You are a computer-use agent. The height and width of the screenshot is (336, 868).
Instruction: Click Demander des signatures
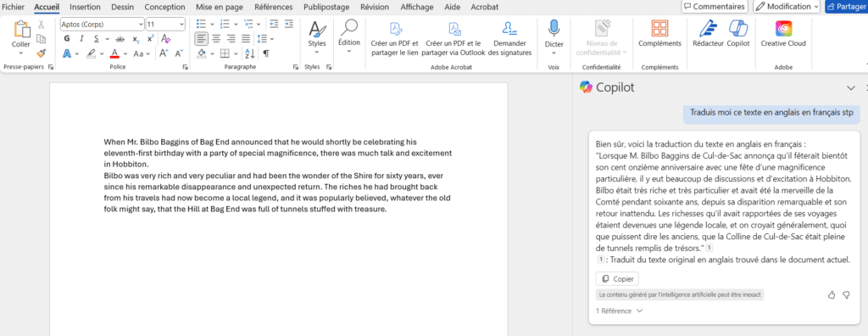pos(509,38)
